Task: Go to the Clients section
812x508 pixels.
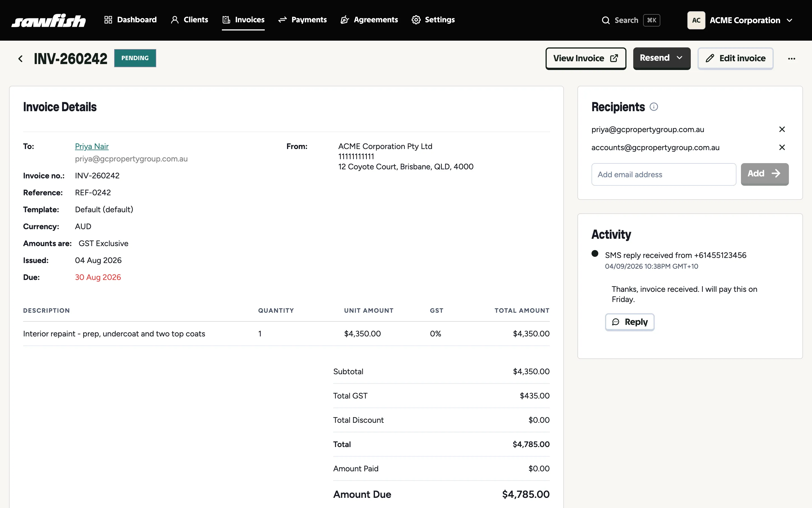Action: coord(189,20)
